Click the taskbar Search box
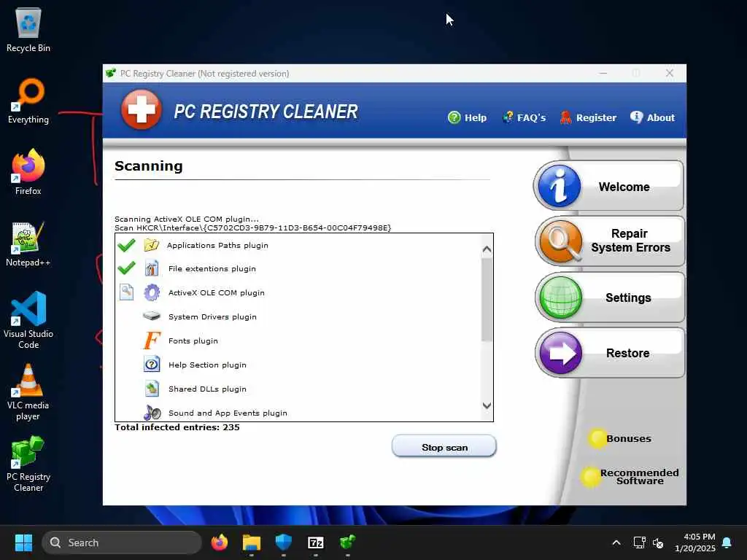Viewport: 747px width, 560px height. point(122,542)
